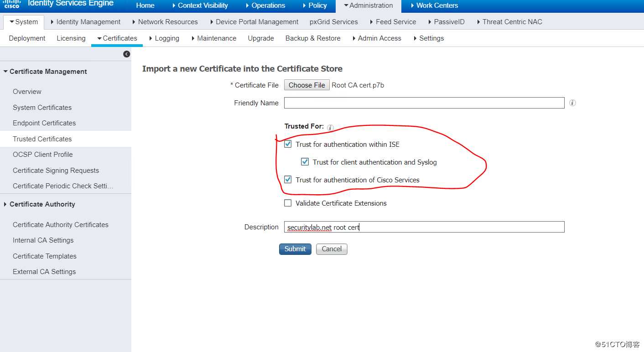Open the Work Centers menu
The width and height of the screenshot is (644, 352).
pos(434,5)
